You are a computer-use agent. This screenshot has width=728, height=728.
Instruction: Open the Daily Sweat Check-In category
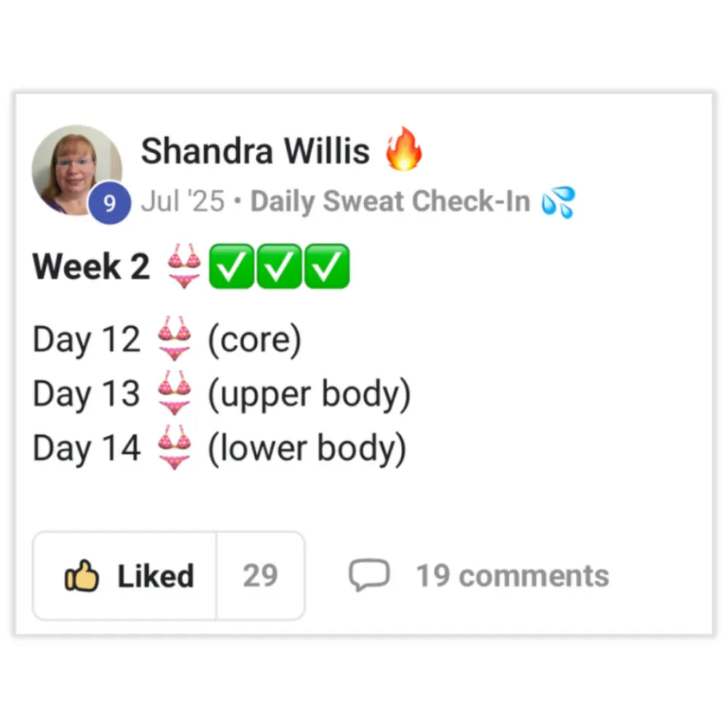[x=390, y=202]
